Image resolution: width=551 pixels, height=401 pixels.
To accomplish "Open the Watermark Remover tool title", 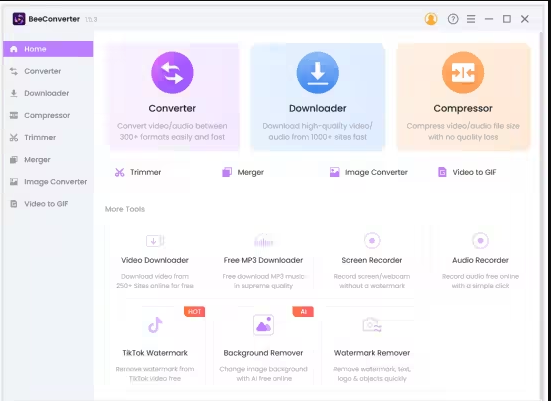I will click(x=372, y=353).
